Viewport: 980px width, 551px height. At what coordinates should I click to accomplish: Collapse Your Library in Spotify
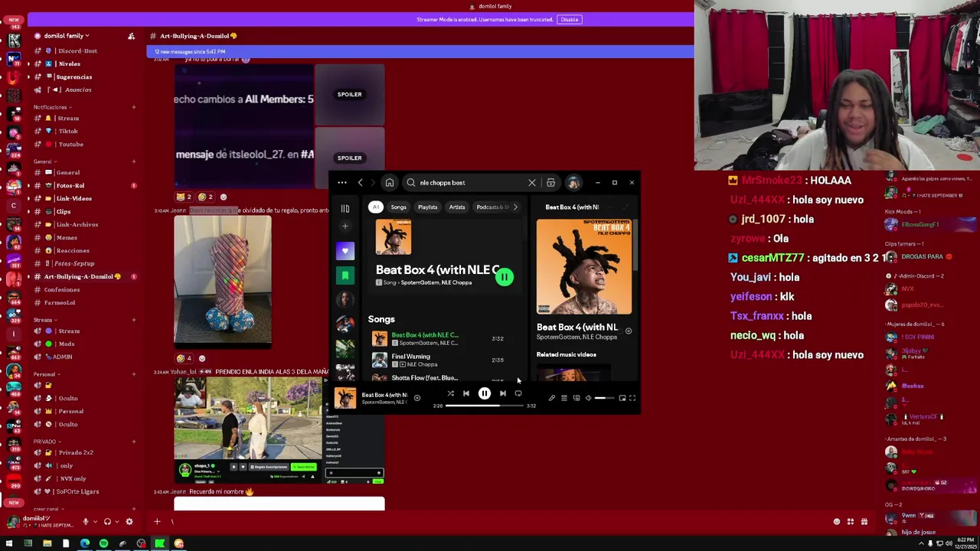(x=345, y=208)
